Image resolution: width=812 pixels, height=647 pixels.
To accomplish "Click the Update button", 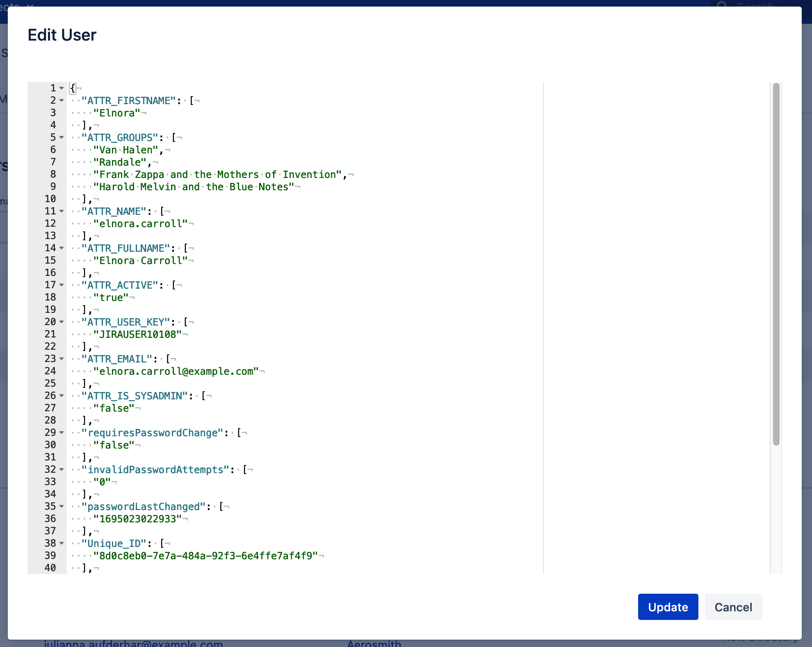I will click(x=668, y=607).
